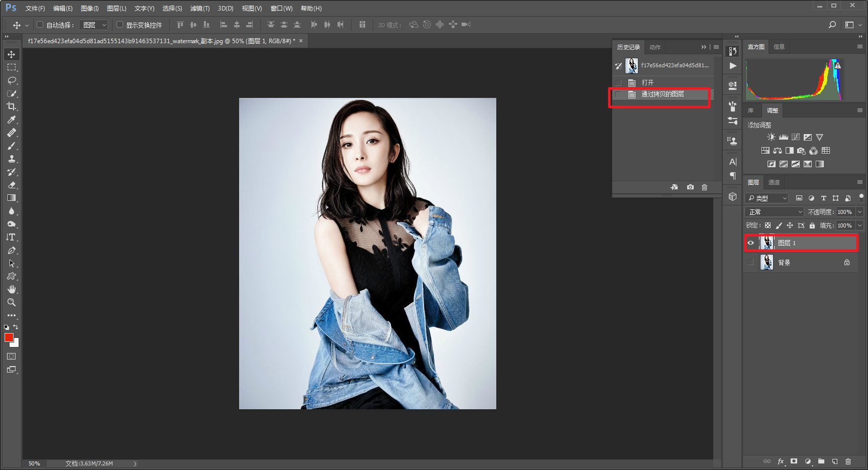Select the History Brush tool

point(11,172)
